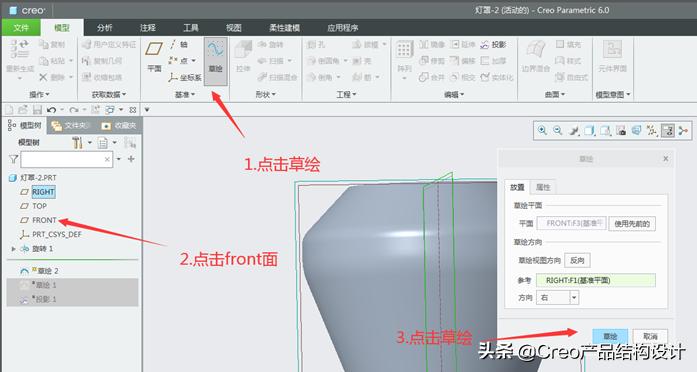Click the 草绘 button in sketch dialog
Image resolution: width=697 pixels, height=372 pixels.
[610, 336]
